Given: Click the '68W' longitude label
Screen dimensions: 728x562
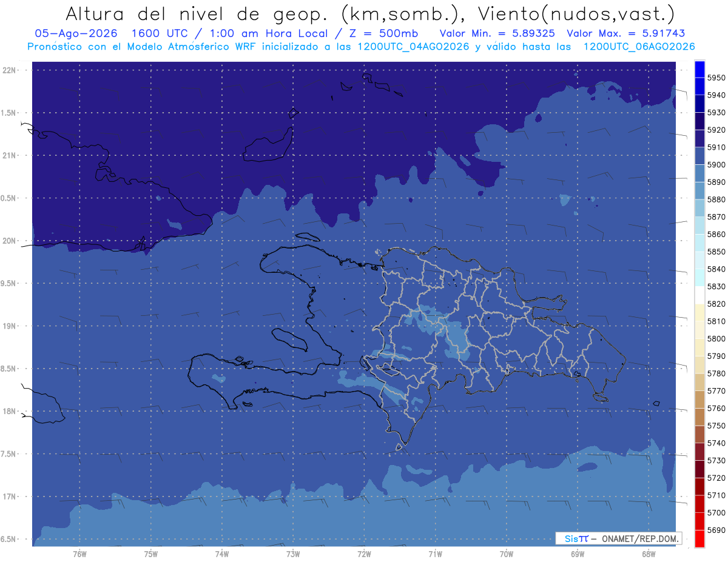Looking at the screenshot, I should click(649, 554).
